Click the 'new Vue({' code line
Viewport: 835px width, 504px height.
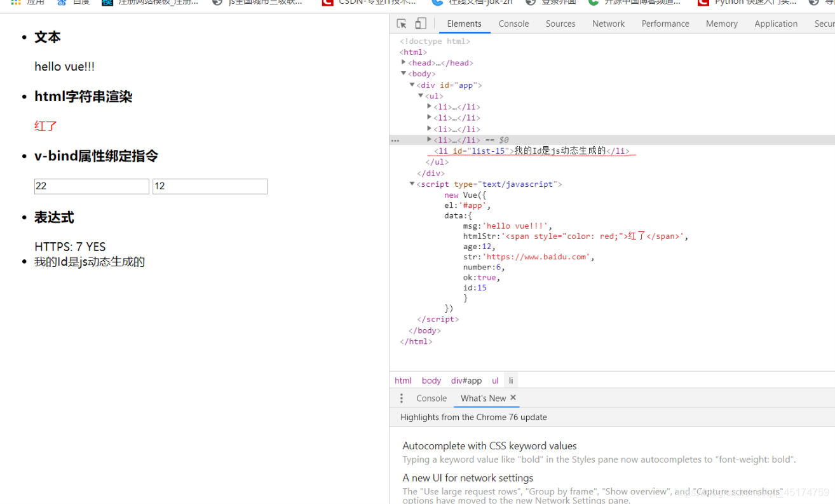pos(465,195)
